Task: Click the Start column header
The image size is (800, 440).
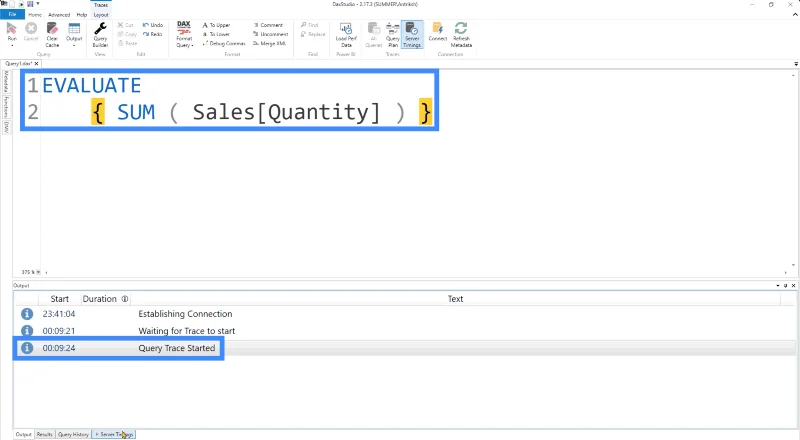Action: pos(60,299)
